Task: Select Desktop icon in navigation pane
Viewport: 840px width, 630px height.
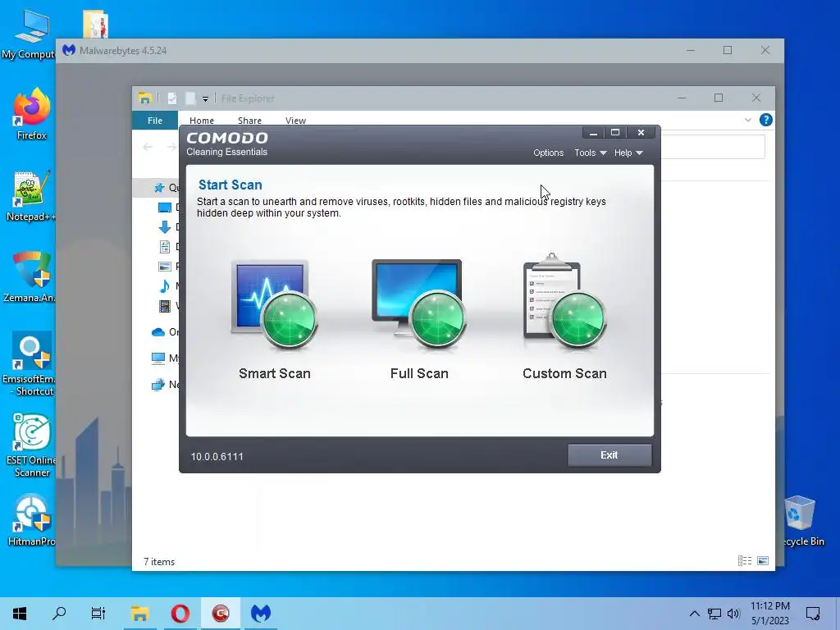Action: pos(165,208)
